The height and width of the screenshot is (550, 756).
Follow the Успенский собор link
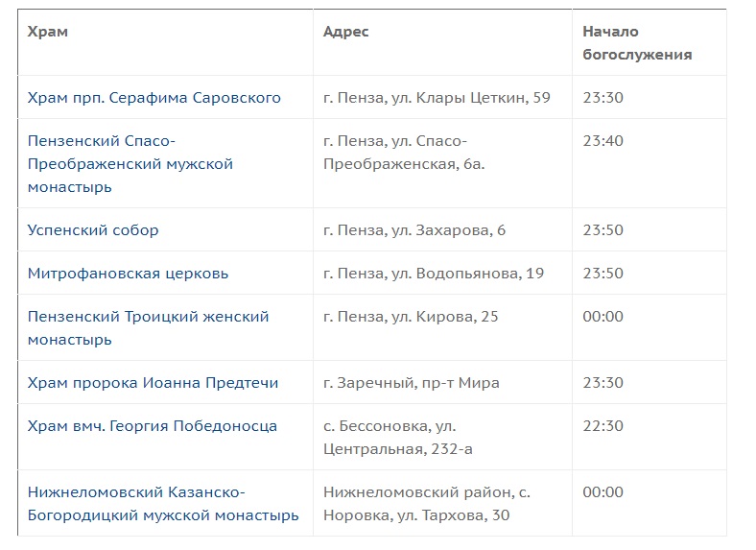tap(93, 230)
